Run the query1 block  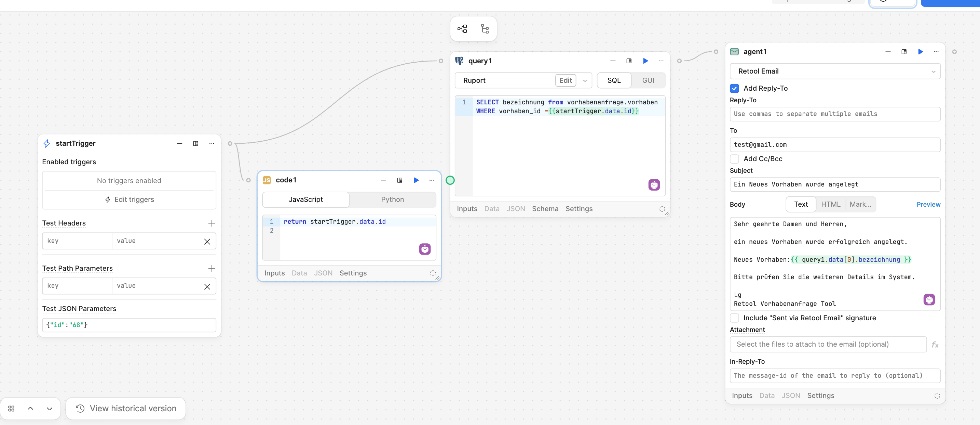tap(645, 61)
